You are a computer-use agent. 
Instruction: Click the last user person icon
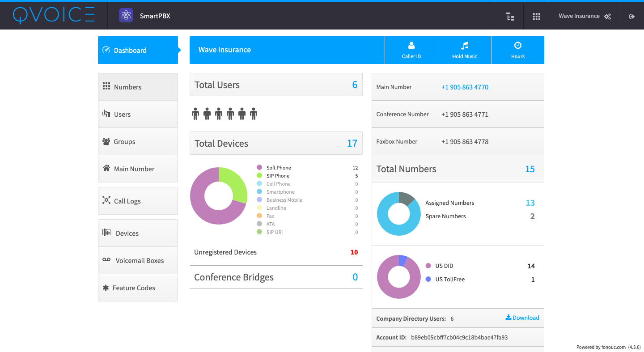[254, 114]
